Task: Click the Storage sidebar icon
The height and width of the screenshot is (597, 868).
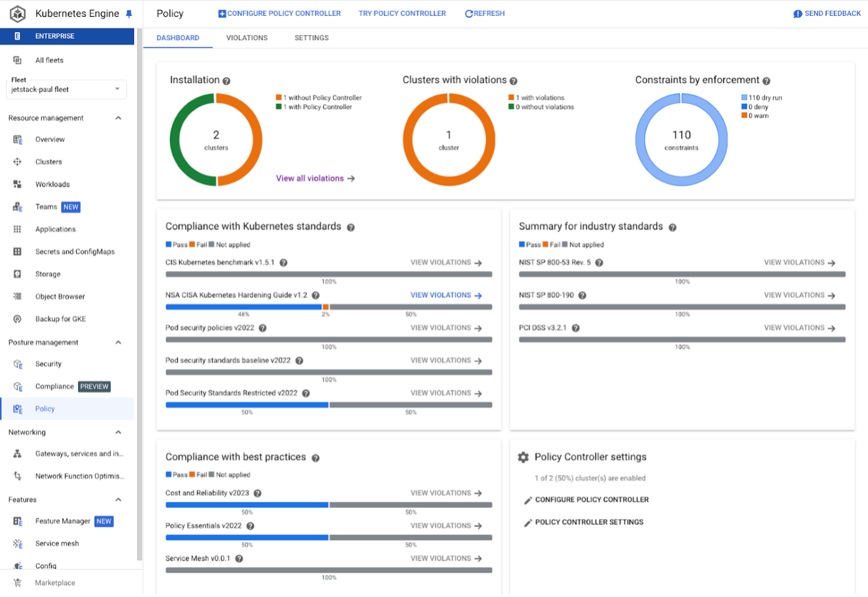Action: (x=18, y=275)
